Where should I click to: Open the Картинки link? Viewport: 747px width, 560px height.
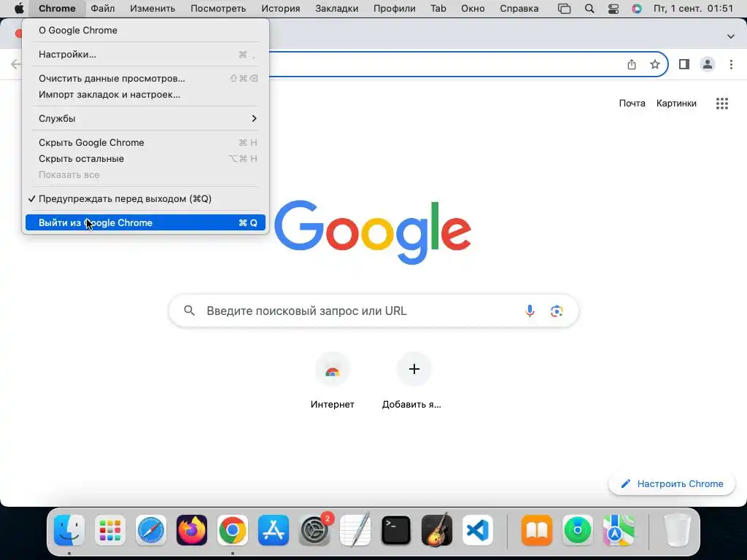[676, 104]
